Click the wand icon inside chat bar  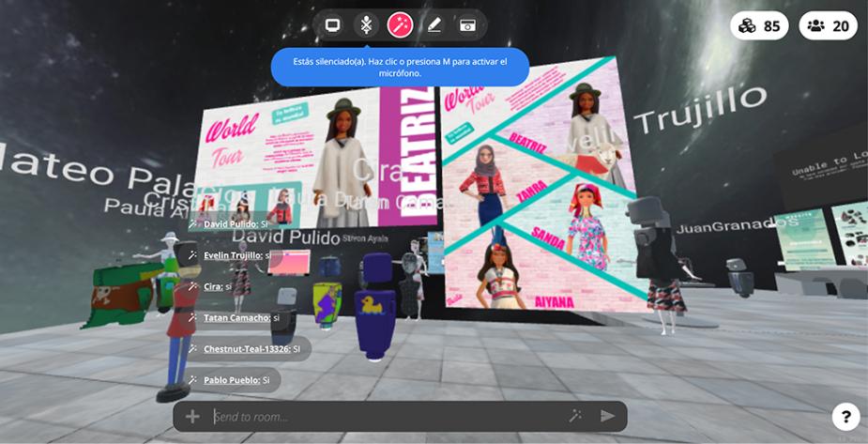pos(575,416)
